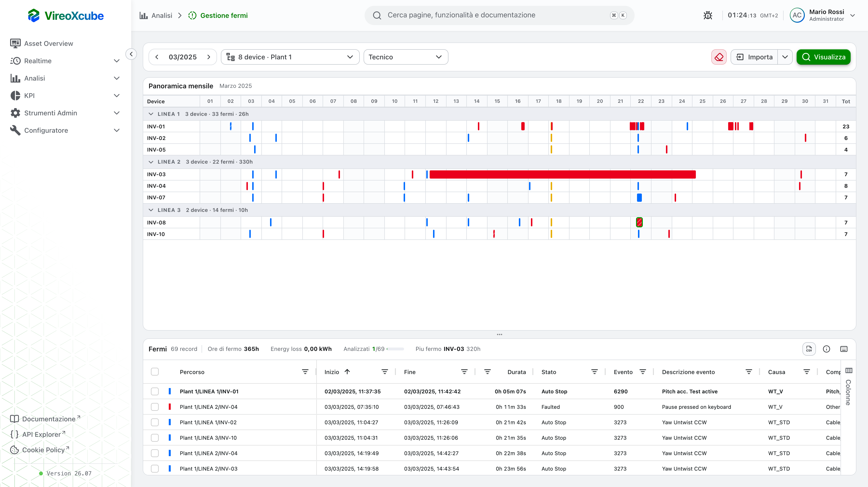This screenshot has height=487, width=868.
Task: Collapse the LINEA 1 group
Action: pos(151,114)
